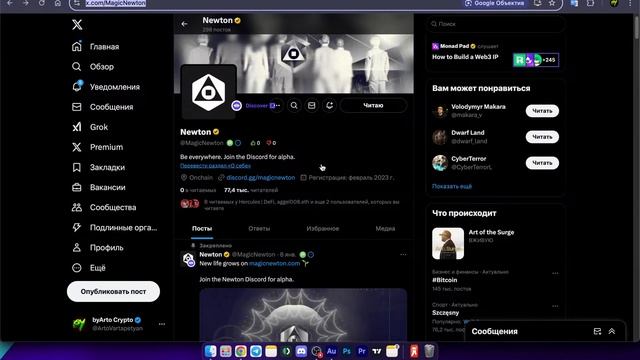This screenshot has height=360, width=640.
Task: Click the Поиск search field
Action: tap(495, 24)
